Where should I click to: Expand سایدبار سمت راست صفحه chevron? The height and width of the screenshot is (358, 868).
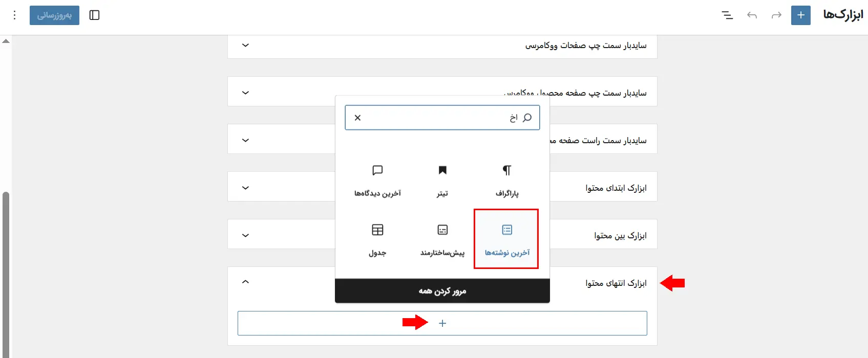coord(245,141)
